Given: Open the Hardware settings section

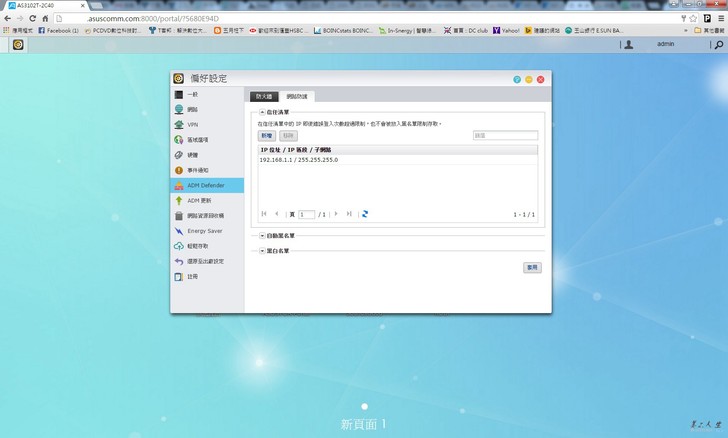Looking at the screenshot, I should 207,155.
